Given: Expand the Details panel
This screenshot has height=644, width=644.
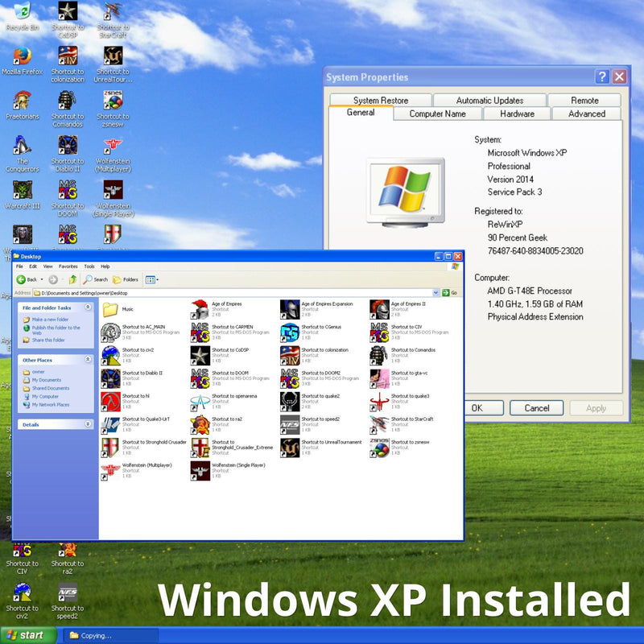Looking at the screenshot, I should click(88, 424).
